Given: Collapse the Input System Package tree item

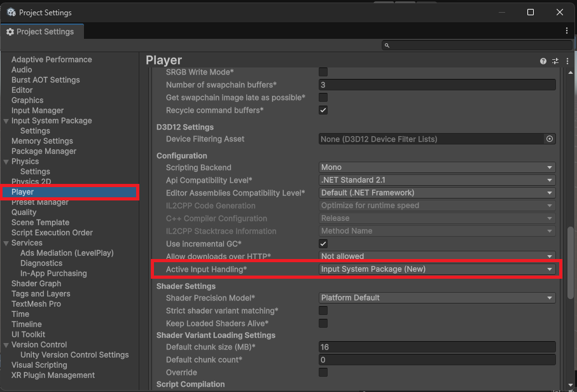Looking at the screenshot, I should coord(6,121).
